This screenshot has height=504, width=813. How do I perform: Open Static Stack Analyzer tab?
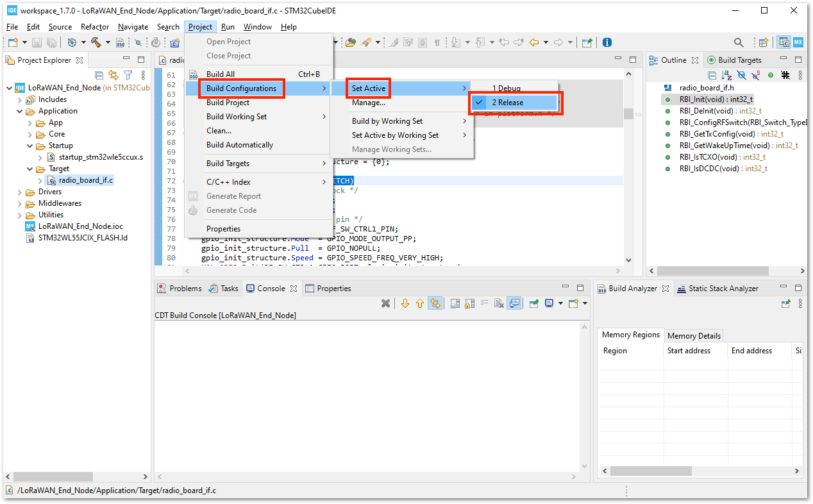click(x=717, y=289)
